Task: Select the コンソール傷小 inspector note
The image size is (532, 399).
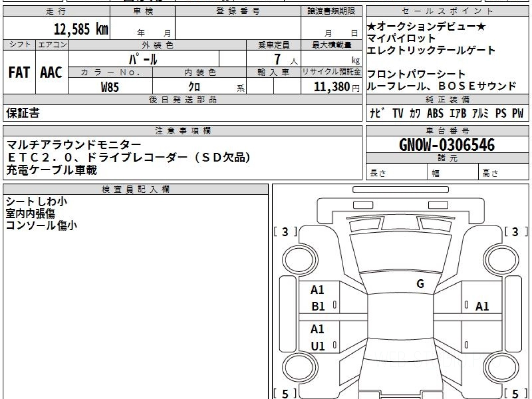Action: (x=42, y=226)
